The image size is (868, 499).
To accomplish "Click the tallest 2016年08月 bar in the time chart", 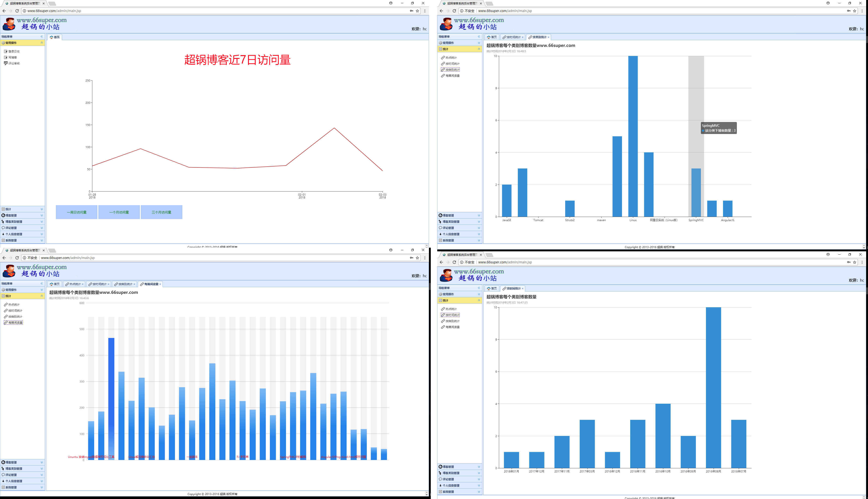I will 713,387.
